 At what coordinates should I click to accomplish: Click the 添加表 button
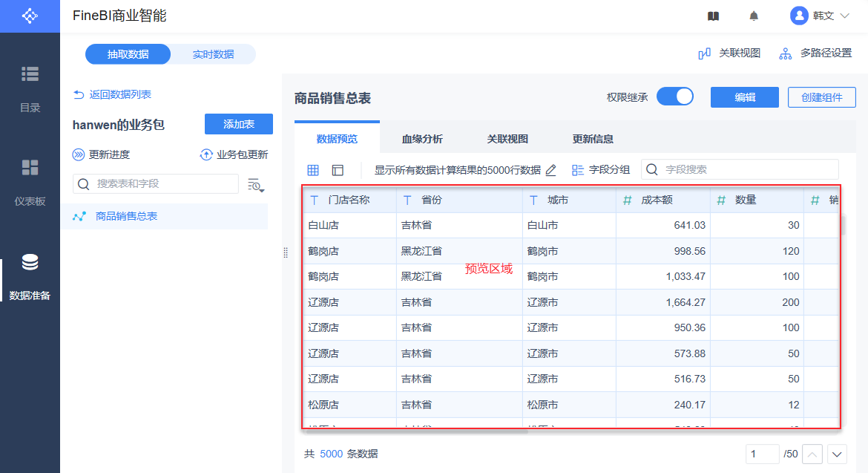(238, 124)
